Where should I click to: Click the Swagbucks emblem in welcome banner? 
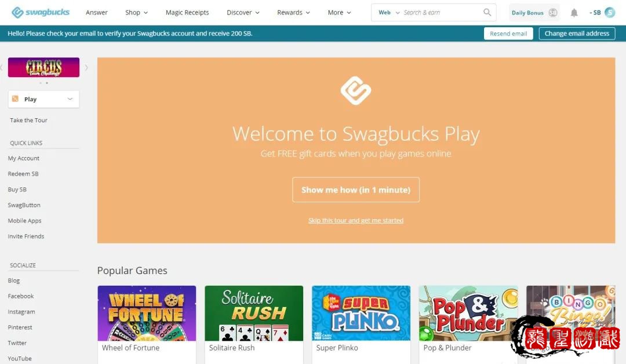point(356,90)
